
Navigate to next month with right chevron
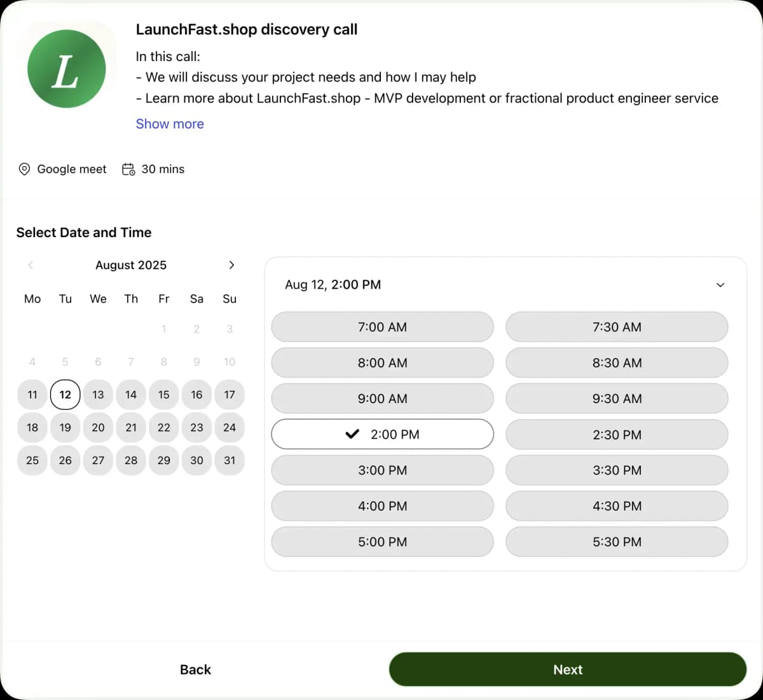pyautogui.click(x=231, y=265)
